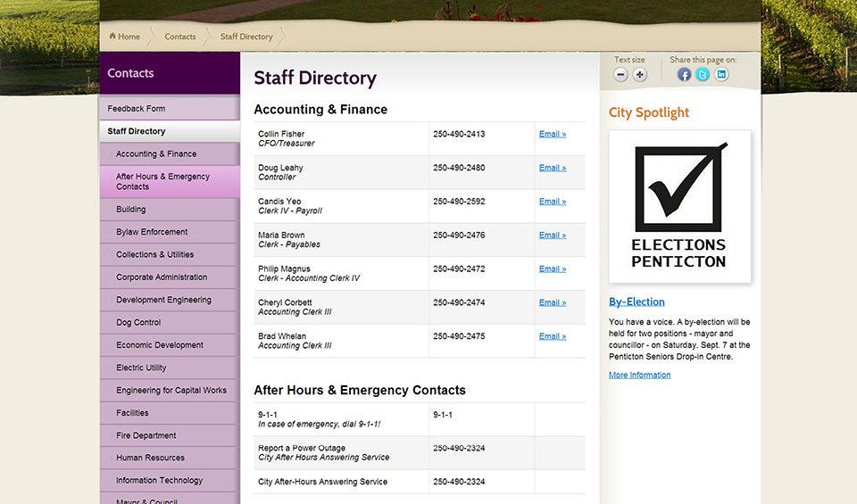
Task: Share this page on LinkedIn
Action: (x=721, y=75)
